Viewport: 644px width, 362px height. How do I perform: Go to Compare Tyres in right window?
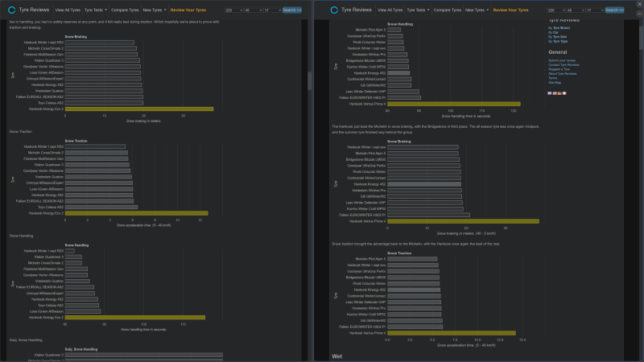446,10
